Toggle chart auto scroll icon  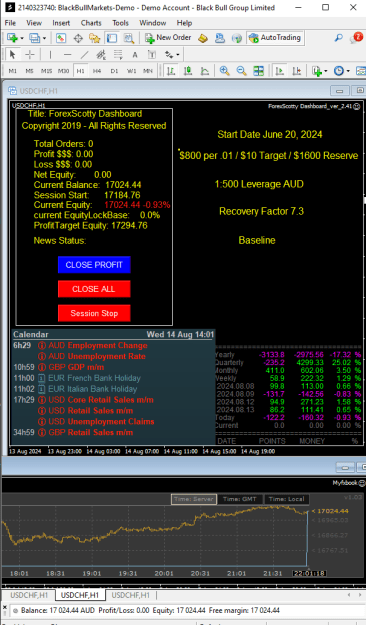(x=279, y=71)
